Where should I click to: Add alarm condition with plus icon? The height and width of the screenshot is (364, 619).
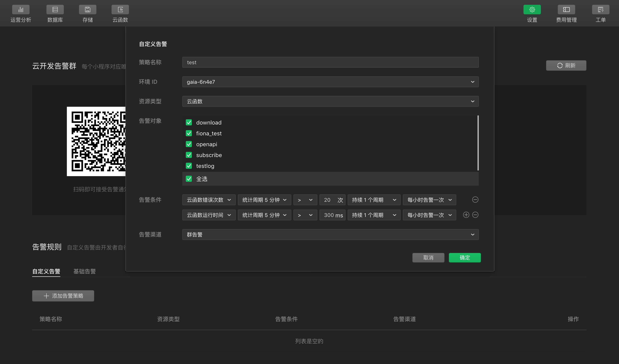(x=466, y=215)
